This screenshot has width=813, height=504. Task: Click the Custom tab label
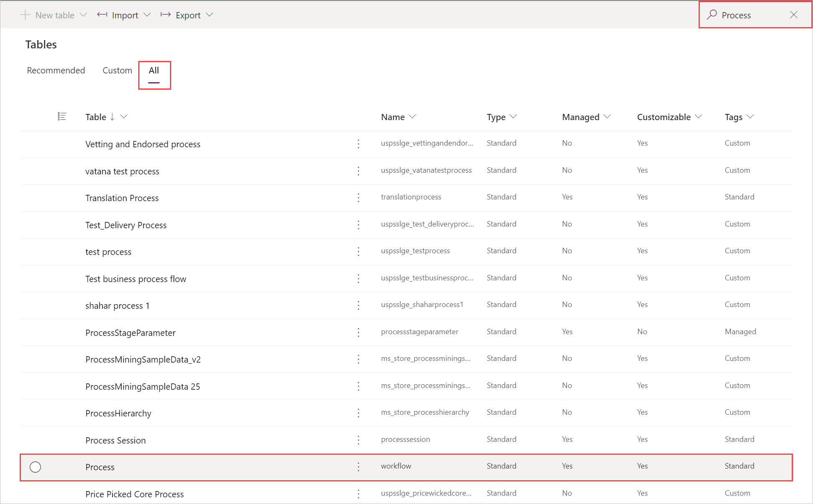click(116, 70)
